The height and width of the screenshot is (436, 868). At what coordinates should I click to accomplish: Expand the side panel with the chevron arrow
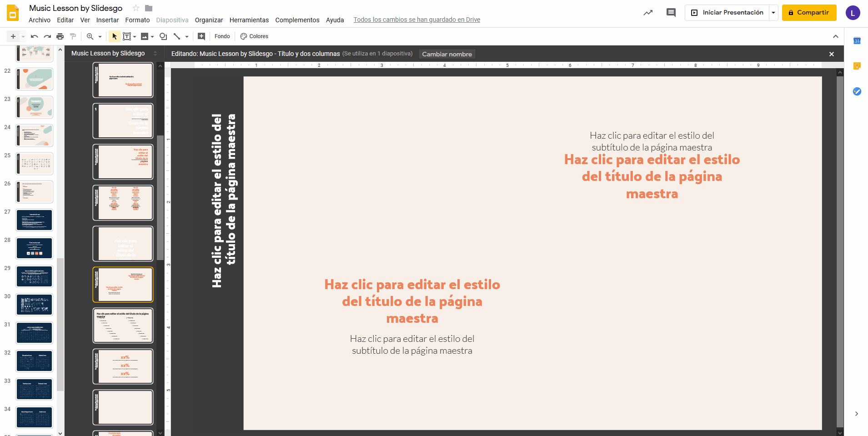click(857, 414)
